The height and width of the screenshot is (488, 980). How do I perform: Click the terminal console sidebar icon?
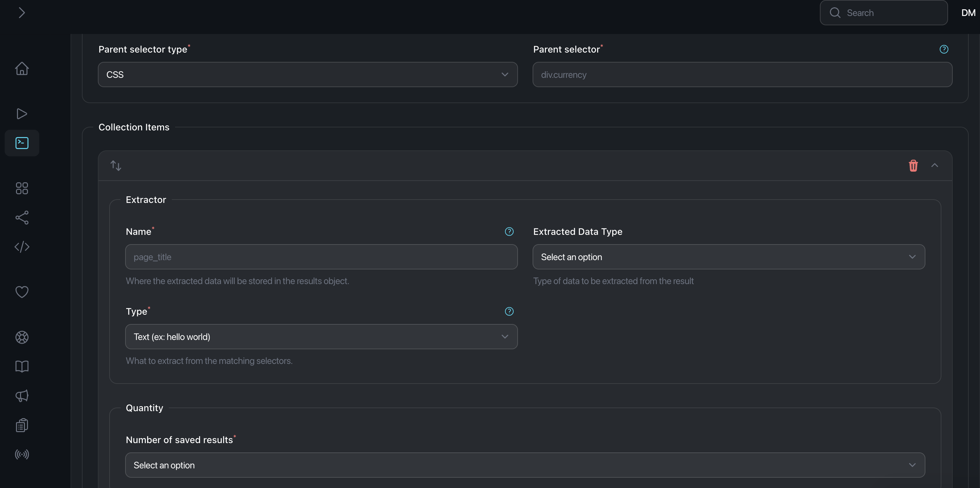(x=22, y=143)
